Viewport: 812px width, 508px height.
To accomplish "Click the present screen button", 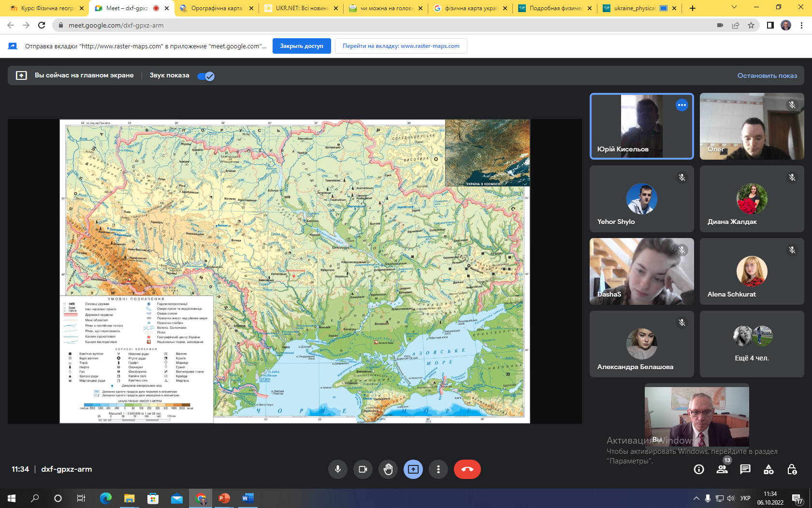I will tap(413, 469).
